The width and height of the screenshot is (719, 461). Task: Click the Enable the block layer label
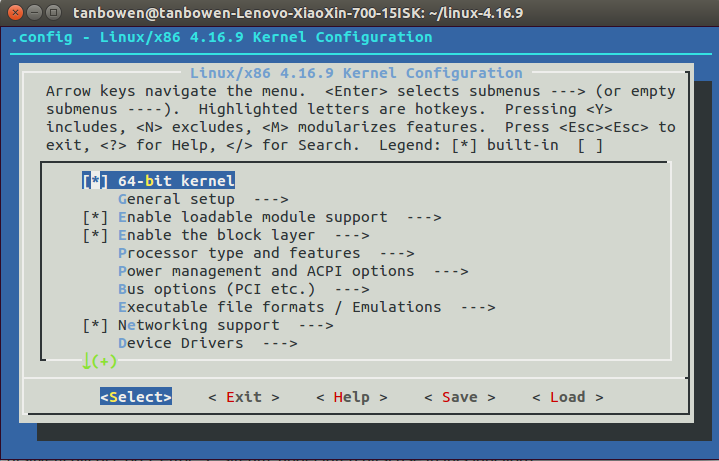[216, 235]
